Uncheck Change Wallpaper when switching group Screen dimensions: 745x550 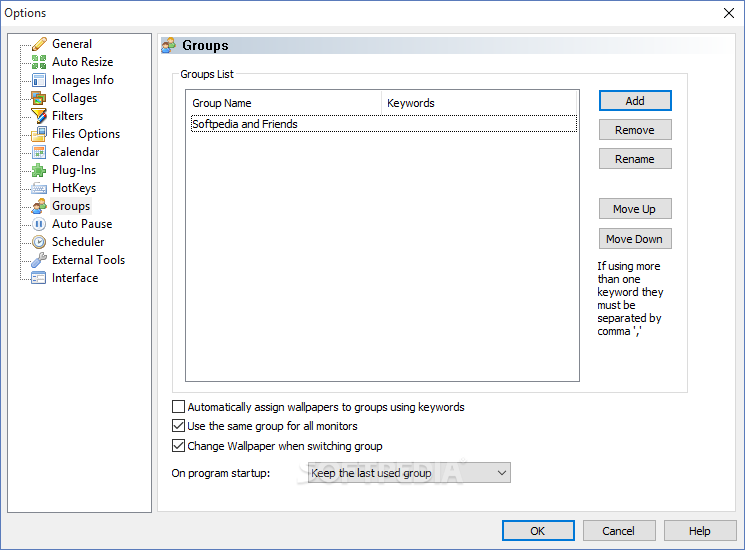click(x=178, y=446)
